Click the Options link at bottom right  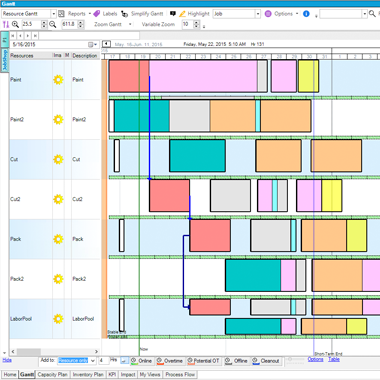coord(315,359)
